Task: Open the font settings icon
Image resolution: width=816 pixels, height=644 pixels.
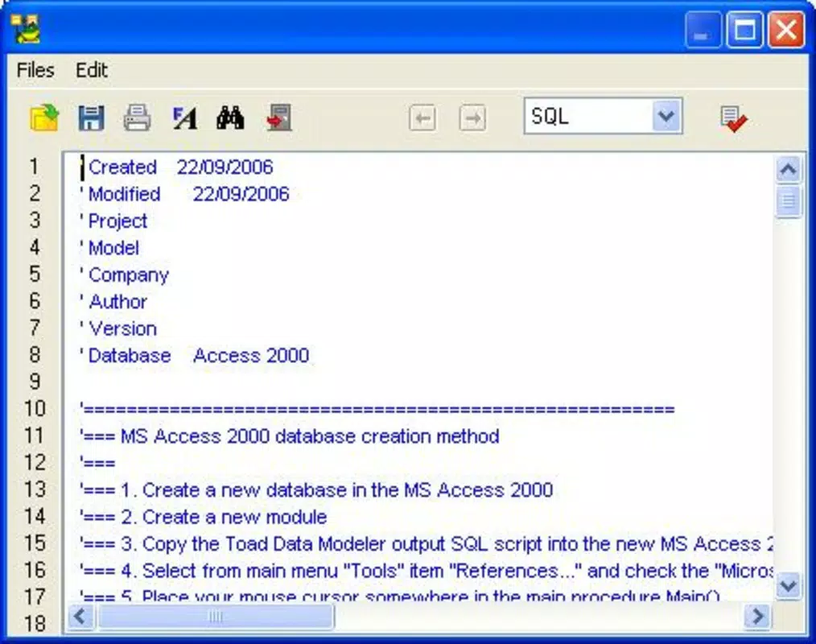Action: coord(184,118)
